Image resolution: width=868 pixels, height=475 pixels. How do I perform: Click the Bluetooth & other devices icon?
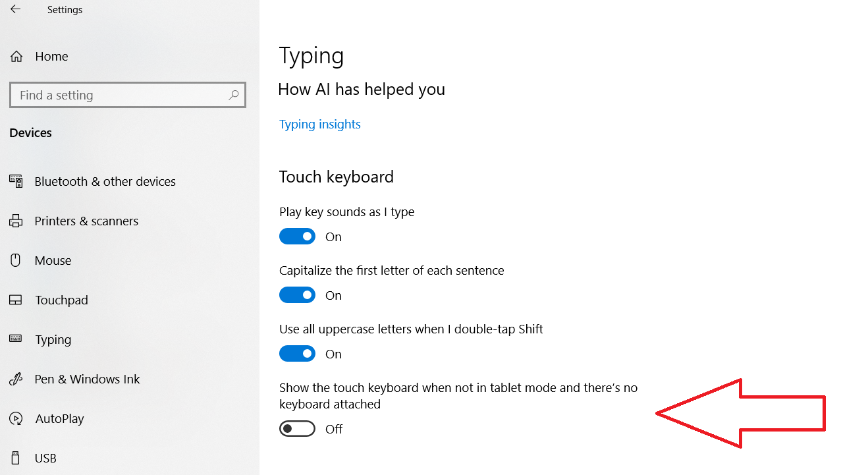[x=15, y=181]
